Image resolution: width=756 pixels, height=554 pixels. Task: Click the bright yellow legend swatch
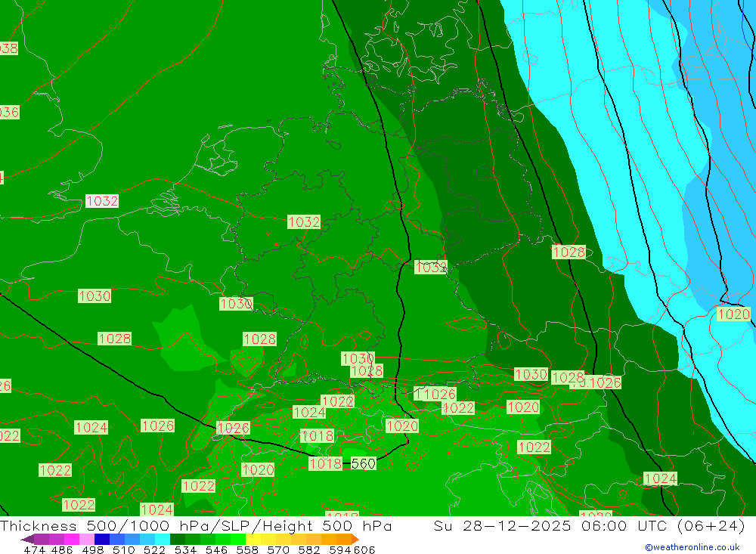253,539
